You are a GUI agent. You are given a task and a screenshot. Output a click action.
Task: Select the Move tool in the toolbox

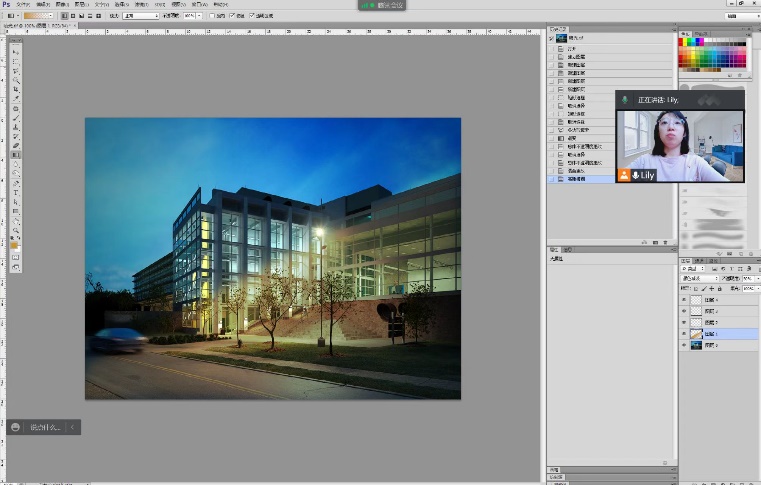(x=15, y=52)
